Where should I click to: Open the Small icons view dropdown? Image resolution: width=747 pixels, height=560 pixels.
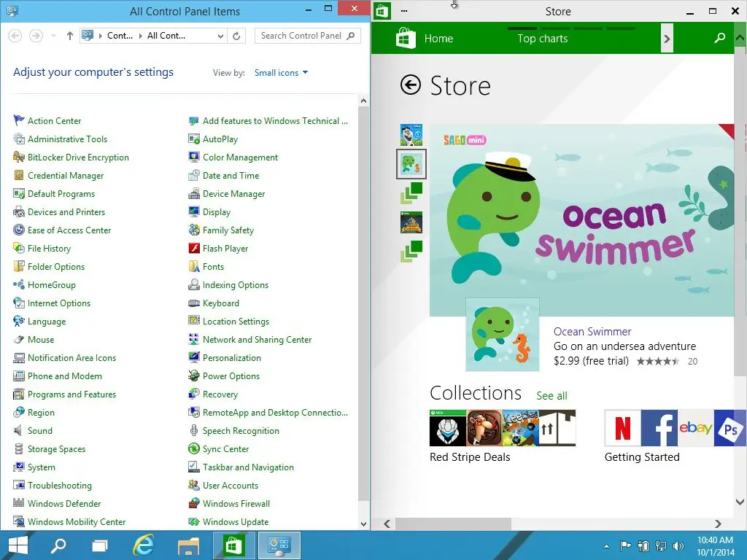pyautogui.click(x=281, y=72)
